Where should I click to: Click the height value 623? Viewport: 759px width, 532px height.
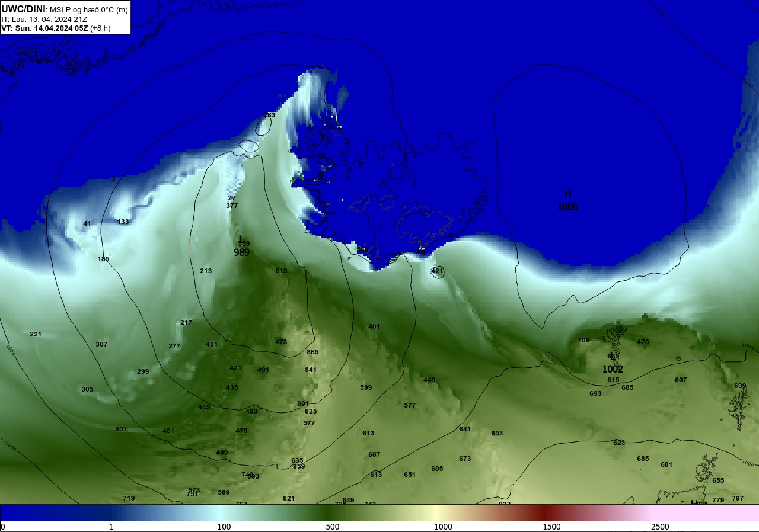619,443
